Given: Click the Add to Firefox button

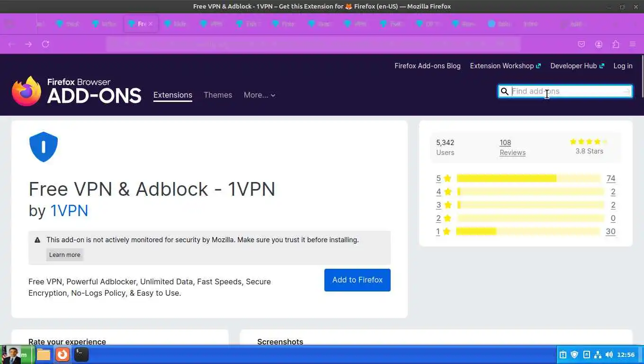Looking at the screenshot, I should point(358,280).
